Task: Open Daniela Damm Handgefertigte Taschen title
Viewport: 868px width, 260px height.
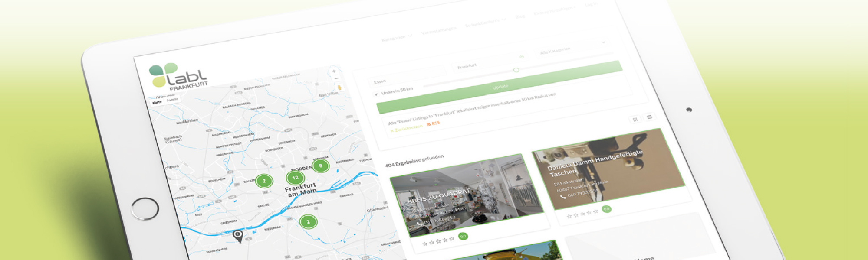Action: pyautogui.click(x=595, y=163)
